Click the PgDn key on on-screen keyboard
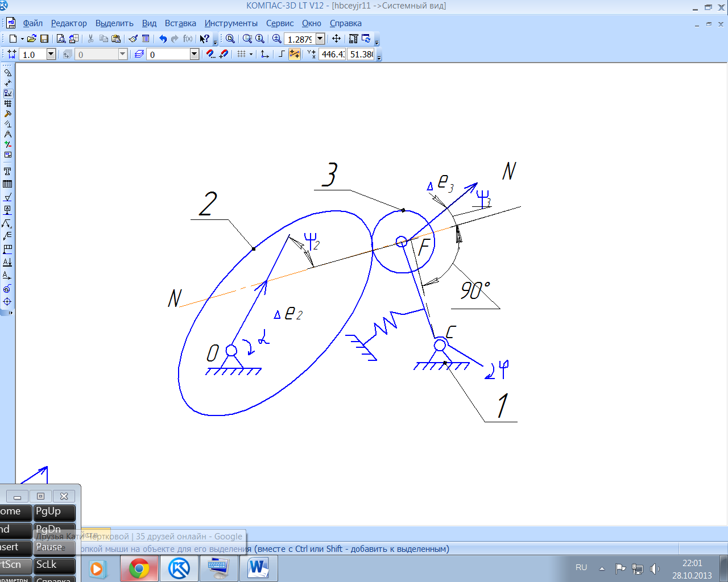728x582 pixels. 54,530
